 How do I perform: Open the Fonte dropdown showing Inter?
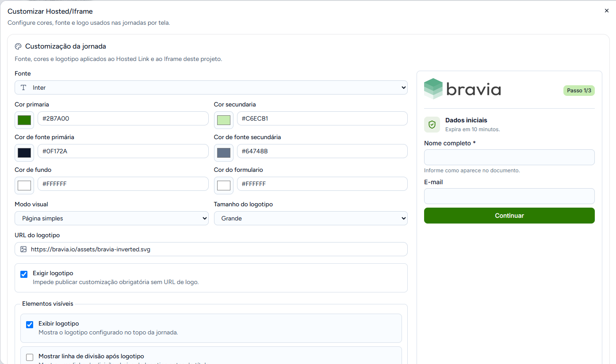[211, 87]
